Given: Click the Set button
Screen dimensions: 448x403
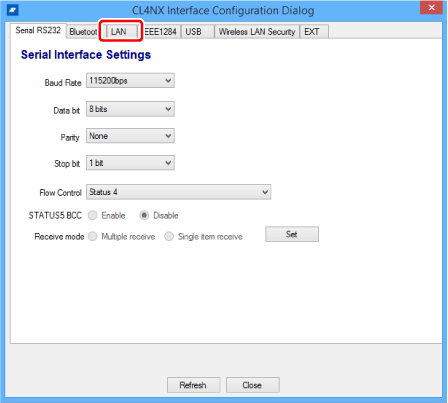Looking at the screenshot, I should coord(292,234).
